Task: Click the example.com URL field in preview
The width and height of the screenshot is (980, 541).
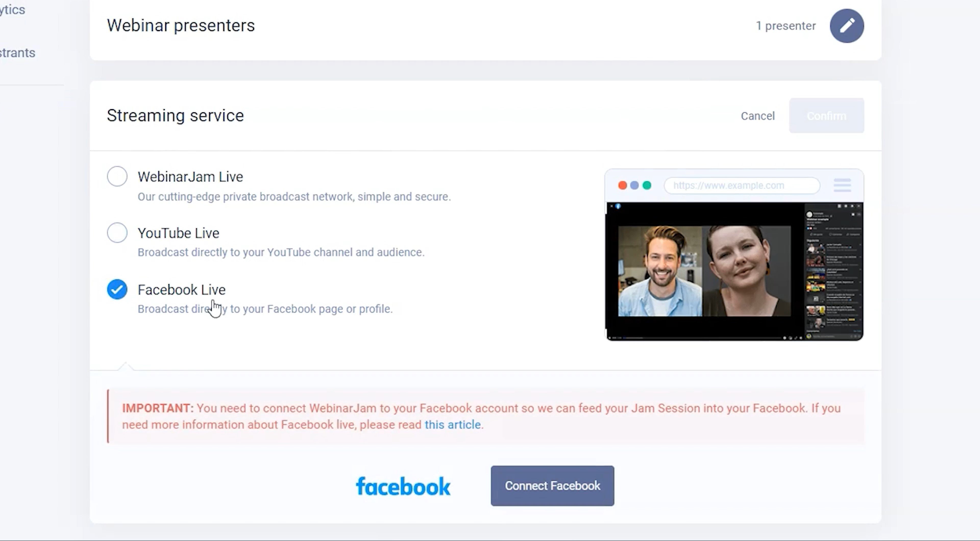Action: point(742,185)
